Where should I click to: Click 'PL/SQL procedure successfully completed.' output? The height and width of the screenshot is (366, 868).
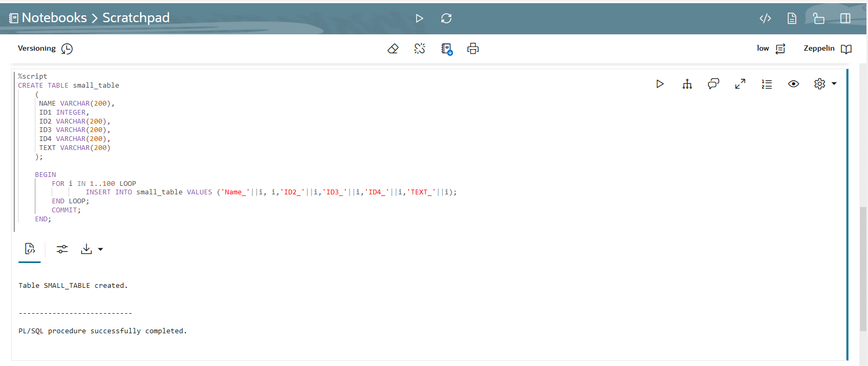pyautogui.click(x=102, y=331)
